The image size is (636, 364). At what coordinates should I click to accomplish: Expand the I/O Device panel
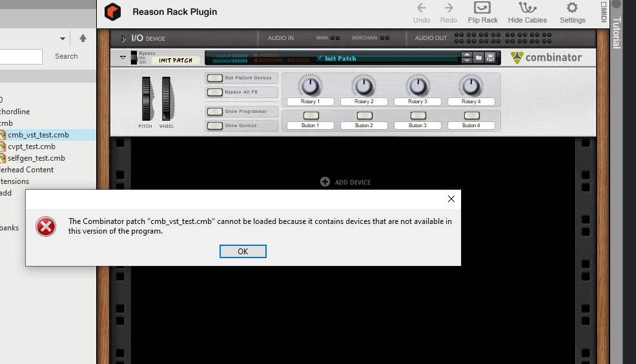(123, 39)
